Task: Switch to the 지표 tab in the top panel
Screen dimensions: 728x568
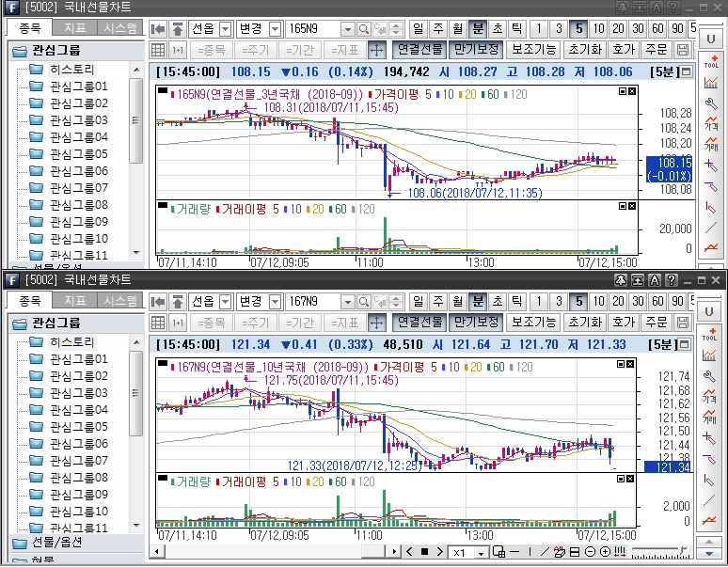Action: coord(74,28)
